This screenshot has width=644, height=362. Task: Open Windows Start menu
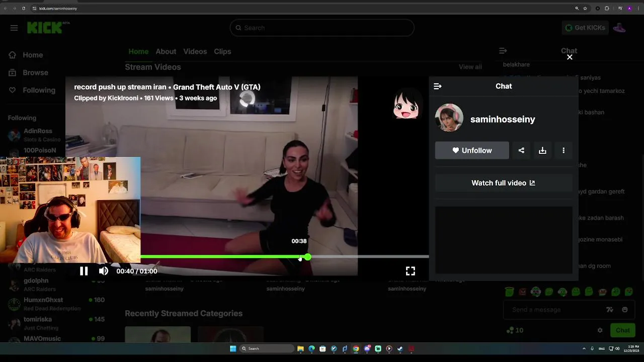click(x=233, y=348)
